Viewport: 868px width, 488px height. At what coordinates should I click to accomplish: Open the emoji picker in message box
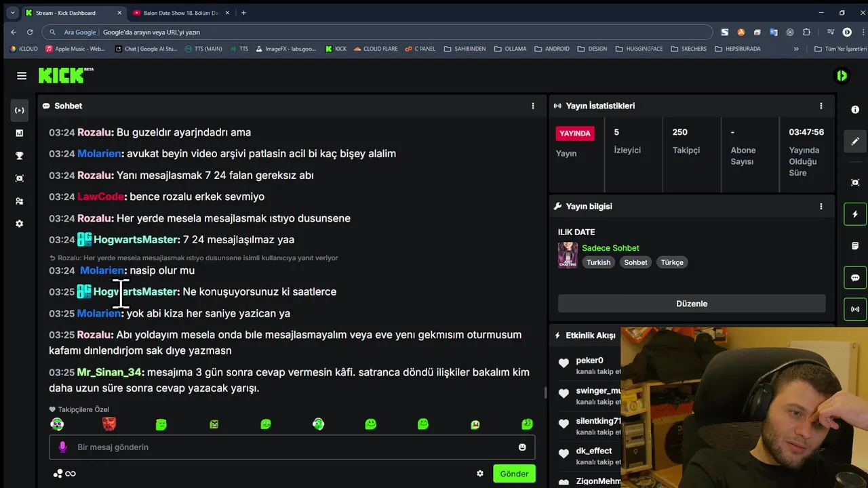pos(522,447)
